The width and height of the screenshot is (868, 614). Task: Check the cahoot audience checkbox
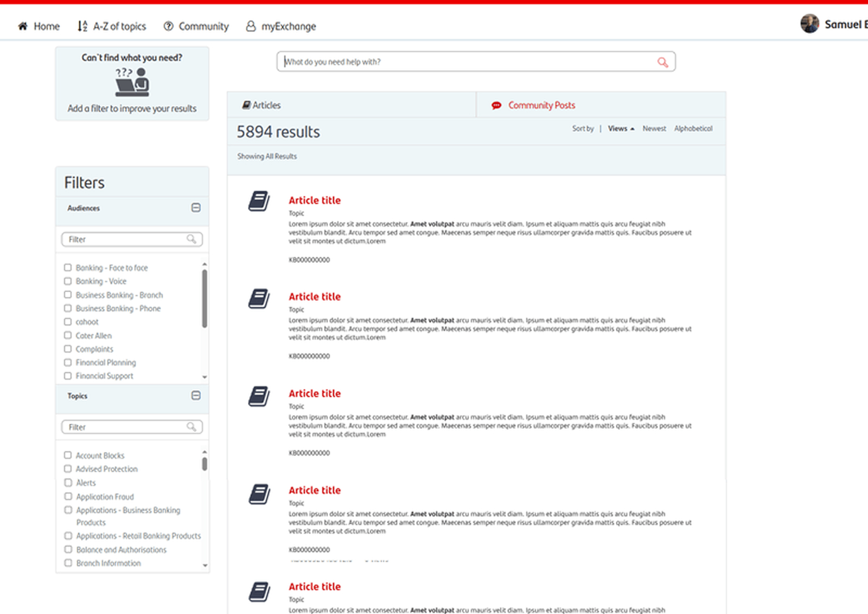click(x=68, y=322)
